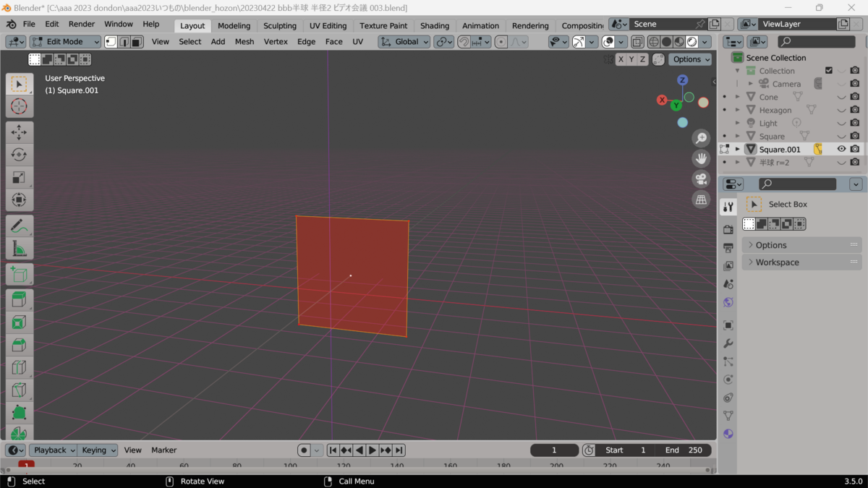Select the Rotate tool
This screenshot has height=488, width=868.
(x=20, y=154)
